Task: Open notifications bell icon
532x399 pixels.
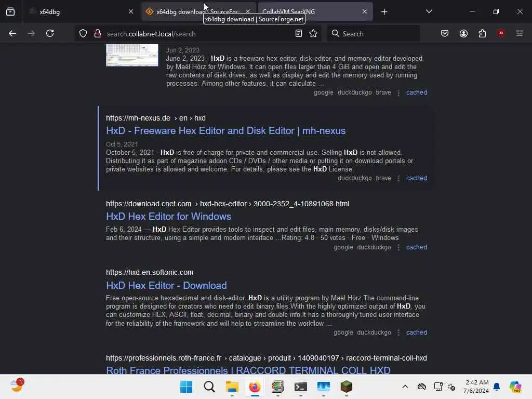Action: 497,387
